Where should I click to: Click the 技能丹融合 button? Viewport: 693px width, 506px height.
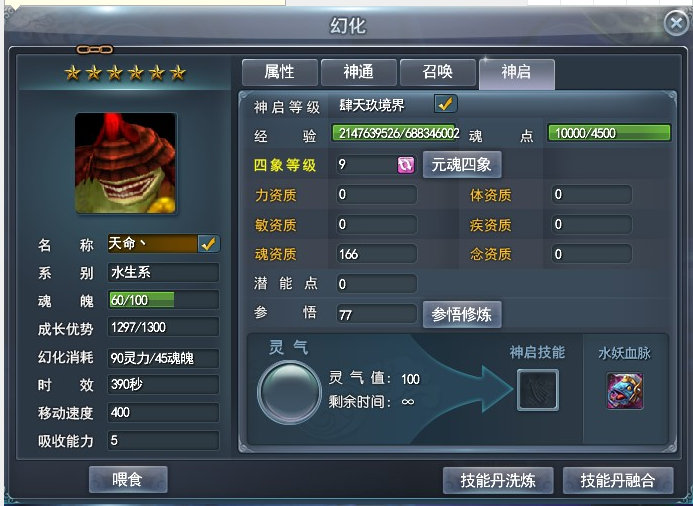(618, 480)
